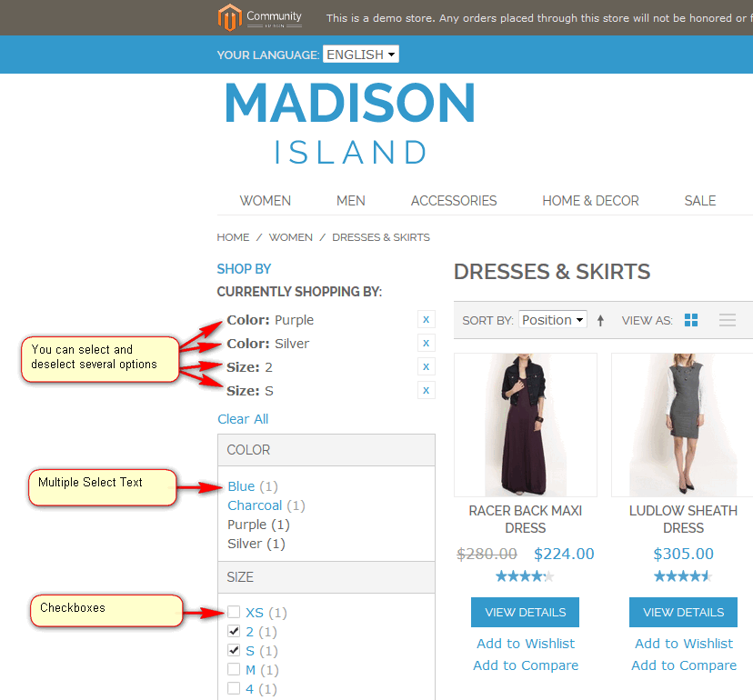The width and height of the screenshot is (753, 700).
Task: Select Blue color filter
Action: [241, 486]
